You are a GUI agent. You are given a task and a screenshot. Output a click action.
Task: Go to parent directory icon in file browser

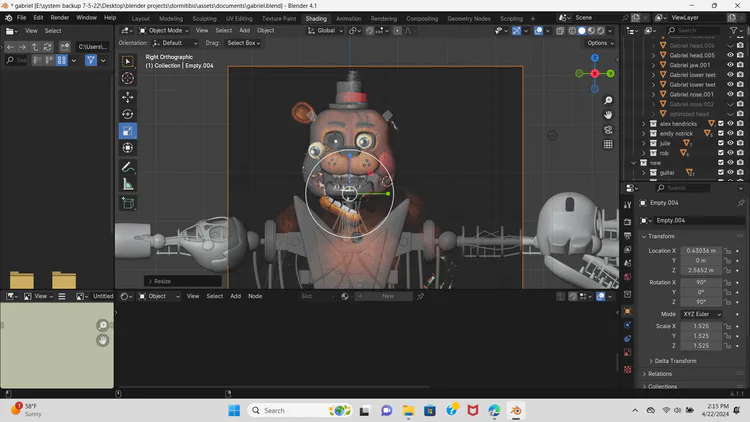[34, 47]
